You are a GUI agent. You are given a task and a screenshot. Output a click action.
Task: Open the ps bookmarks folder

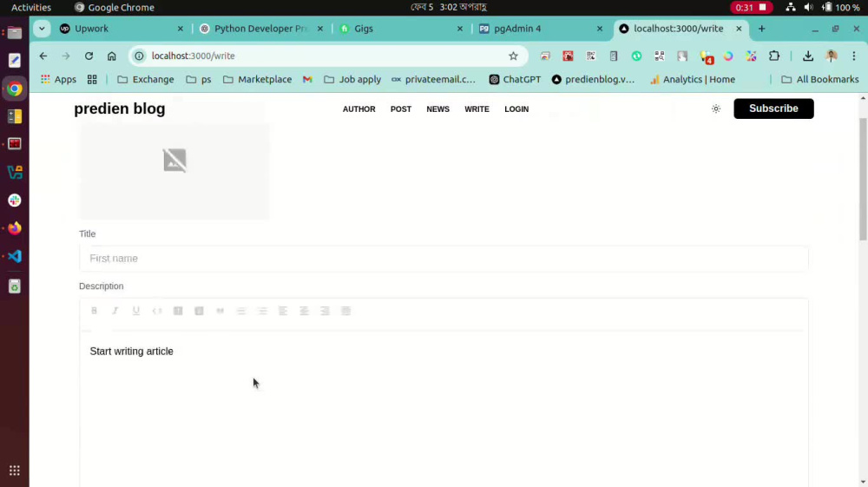pyautogui.click(x=199, y=80)
